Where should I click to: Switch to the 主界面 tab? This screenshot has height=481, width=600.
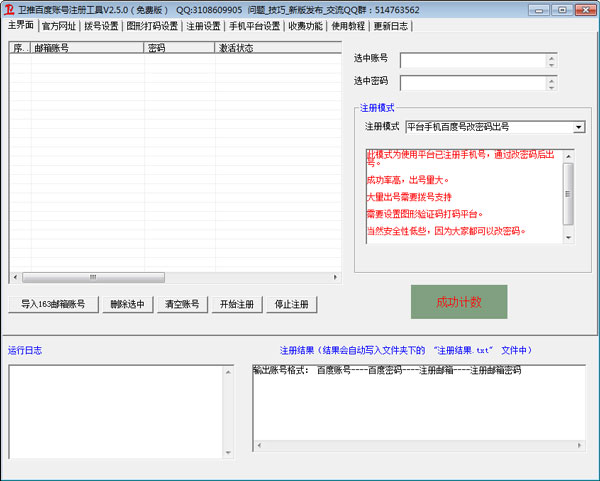pyautogui.click(x=21, y=26)
